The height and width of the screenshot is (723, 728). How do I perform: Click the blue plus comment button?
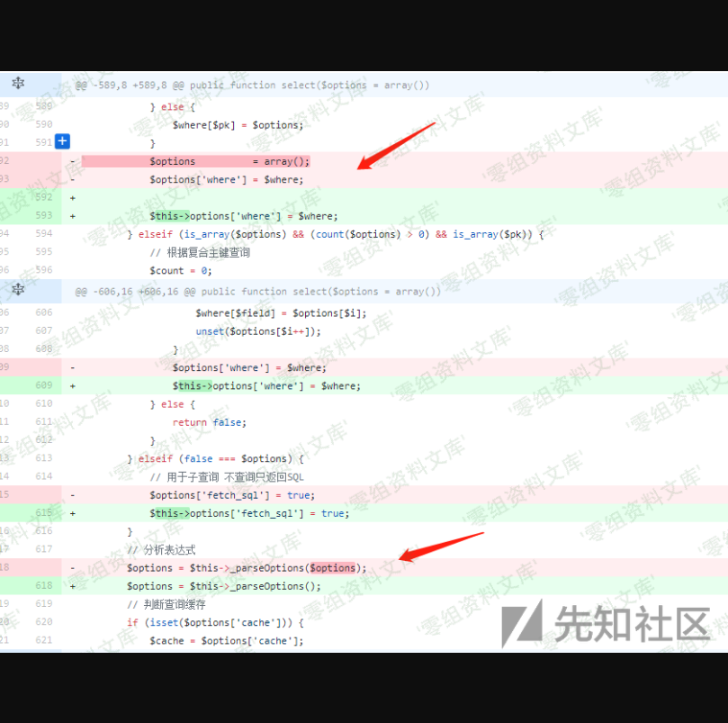[x=62, y=141]
